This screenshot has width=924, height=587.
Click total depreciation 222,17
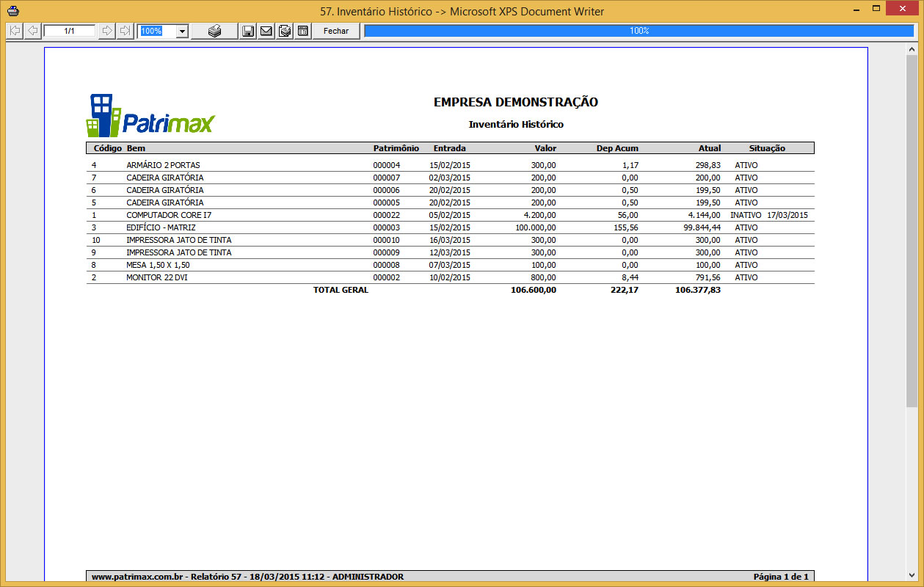point(625,290)
